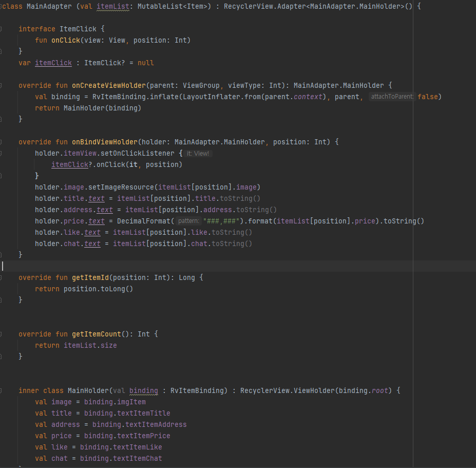The height and width of the screenshot is (468, 476).
Task: Collapse the onCreateViewHolder function fold marker
Action: (x=1, y=86)
